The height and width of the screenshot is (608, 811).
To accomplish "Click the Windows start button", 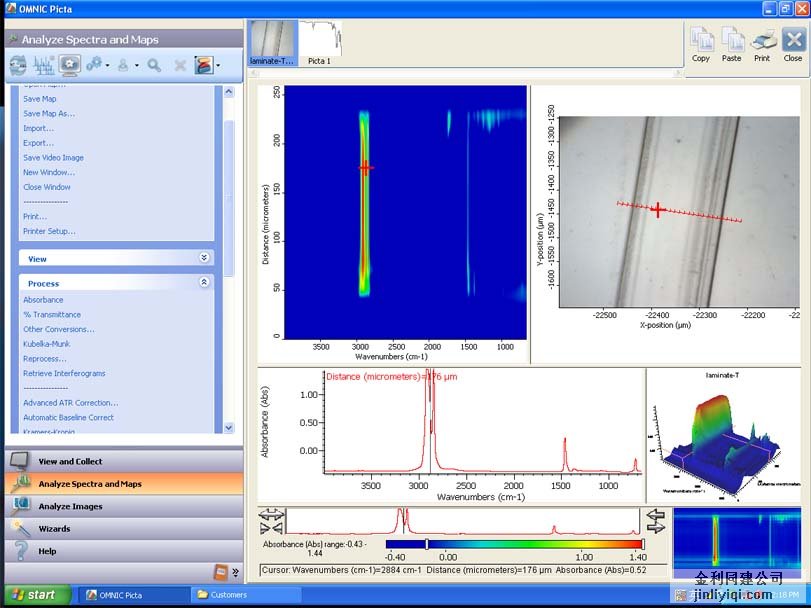I will (34, 595).
